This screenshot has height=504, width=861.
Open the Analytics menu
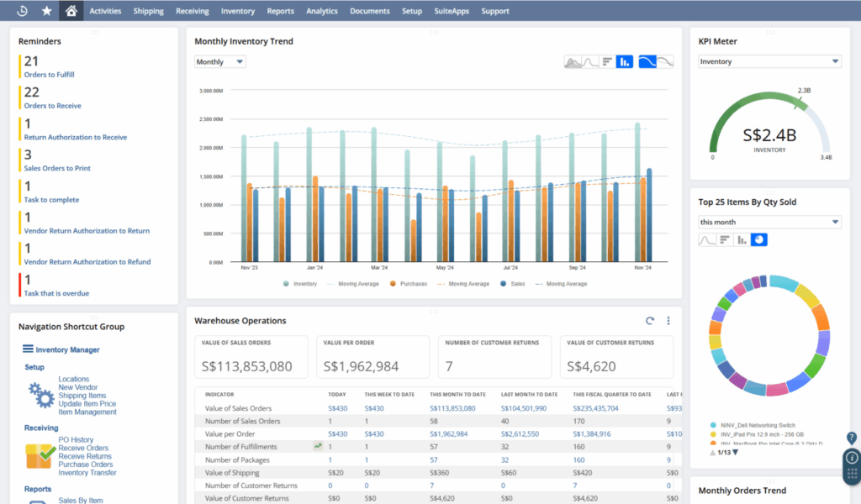tap(321, 11)
